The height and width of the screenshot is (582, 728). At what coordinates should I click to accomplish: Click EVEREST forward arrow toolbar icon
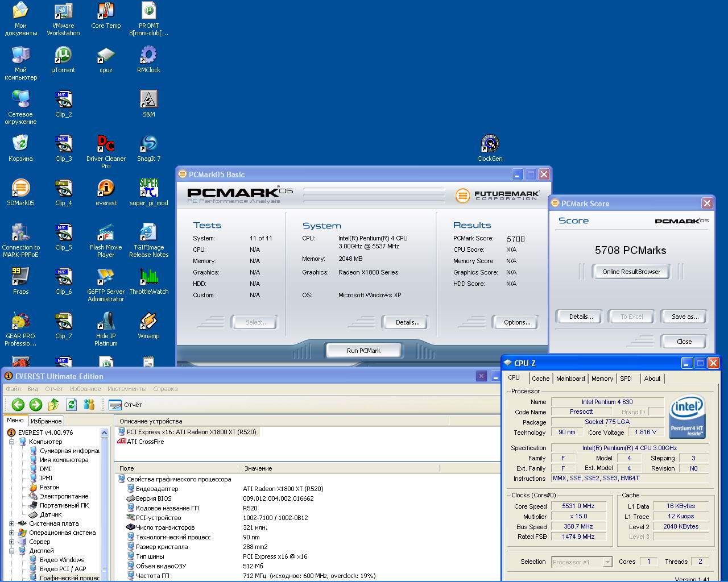click(x=36, y=405)
